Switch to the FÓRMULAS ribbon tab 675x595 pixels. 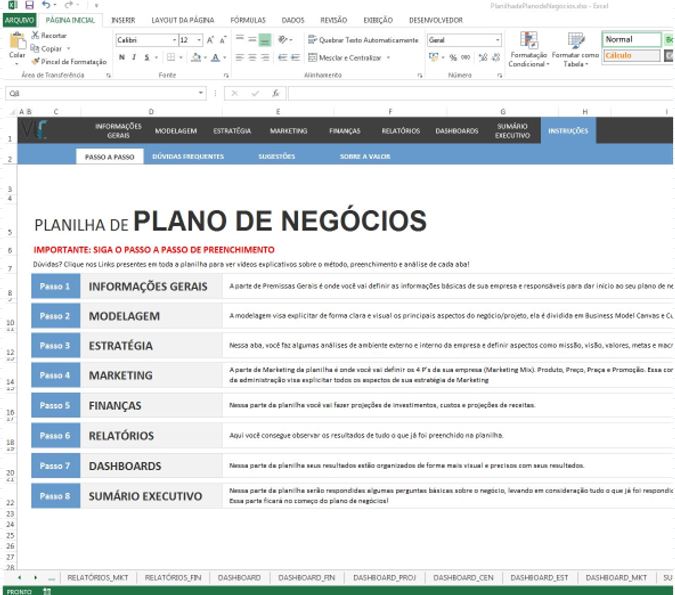point(248,19)
